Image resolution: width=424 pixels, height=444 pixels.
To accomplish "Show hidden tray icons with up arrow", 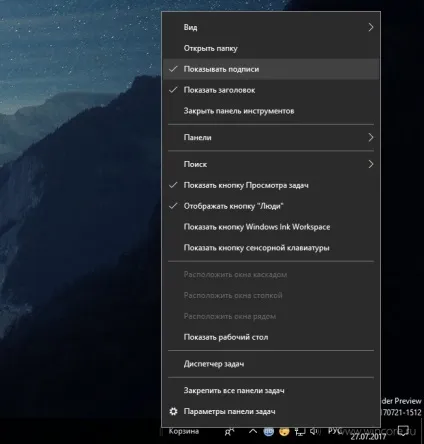I will click(x=253, y=432).
